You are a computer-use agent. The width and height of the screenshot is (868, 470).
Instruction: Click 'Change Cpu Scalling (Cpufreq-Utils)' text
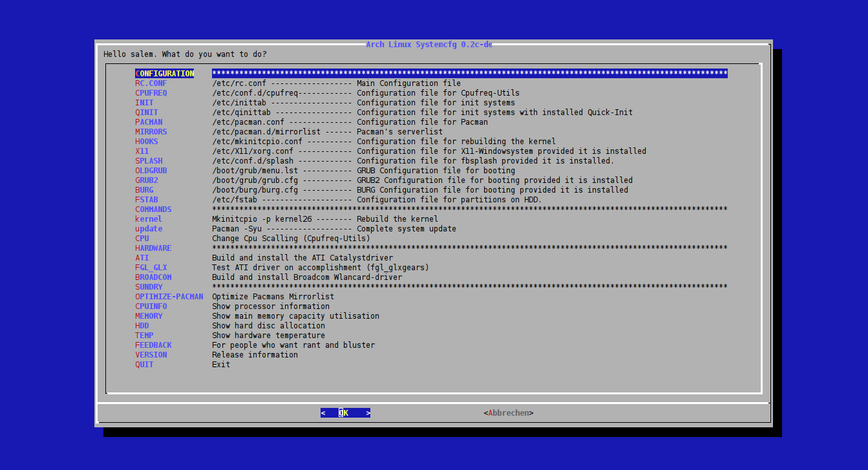pos(291,239)
